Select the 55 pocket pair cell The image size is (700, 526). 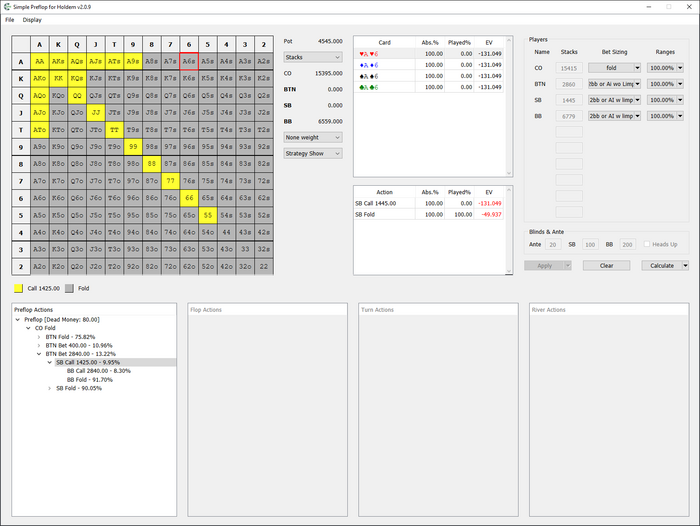208,215
